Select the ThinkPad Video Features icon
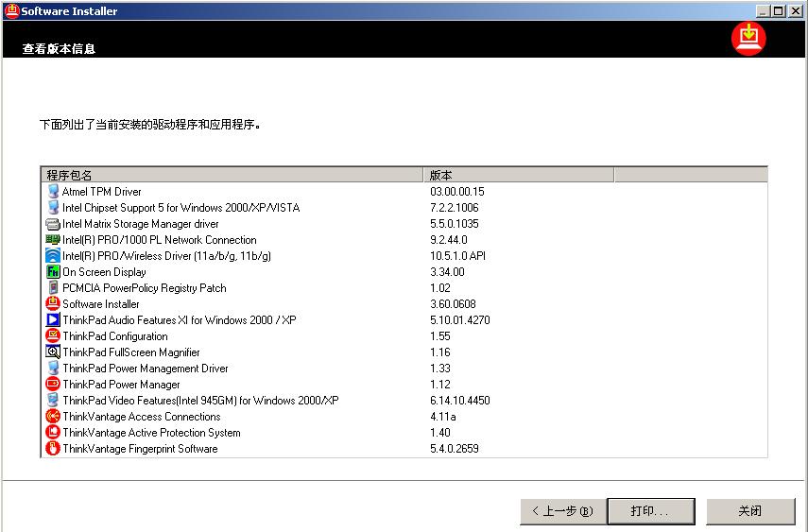Image resolution: width=808 pixels, height=532 pixels. click(53, 400)
